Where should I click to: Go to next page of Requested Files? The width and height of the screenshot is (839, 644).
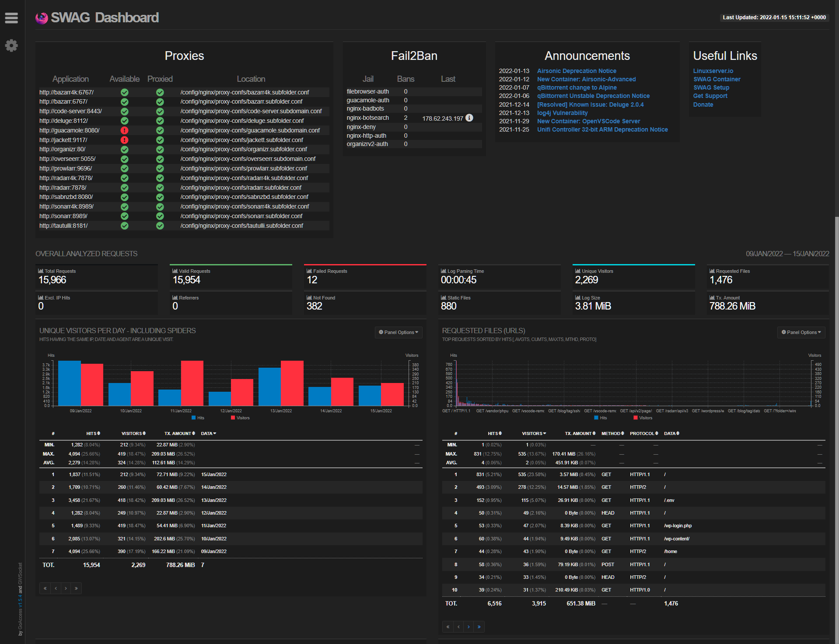click(x=468, y=627)
